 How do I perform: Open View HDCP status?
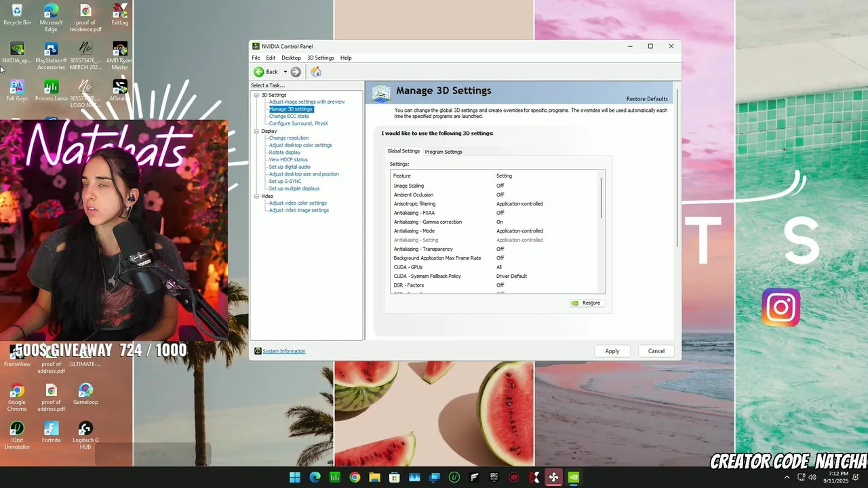(x=288, y=160)
